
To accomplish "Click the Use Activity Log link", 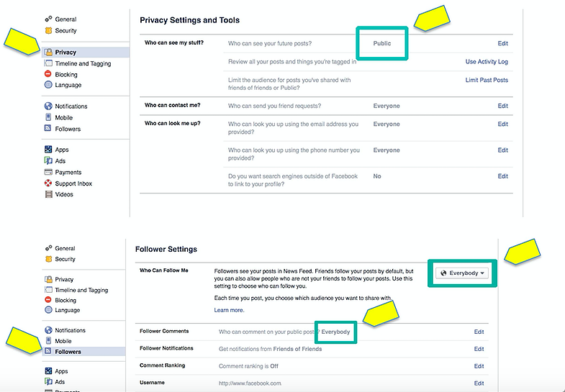I will [x=487, y=62].
